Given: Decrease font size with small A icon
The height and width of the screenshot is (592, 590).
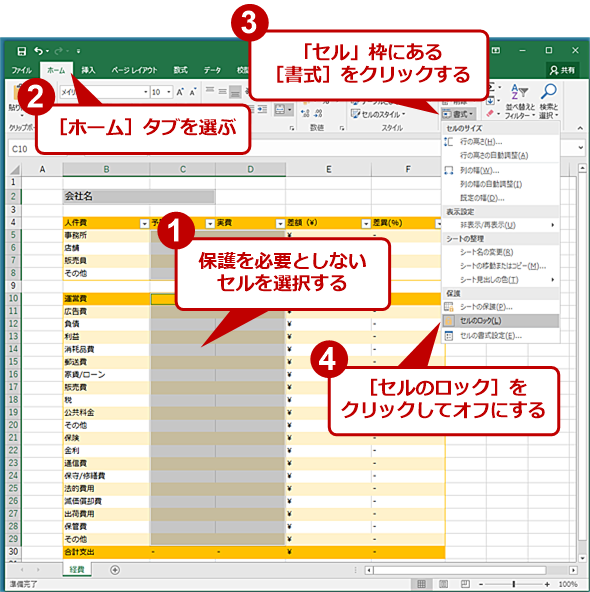Looking at the screenshot, I should [193, 92].
